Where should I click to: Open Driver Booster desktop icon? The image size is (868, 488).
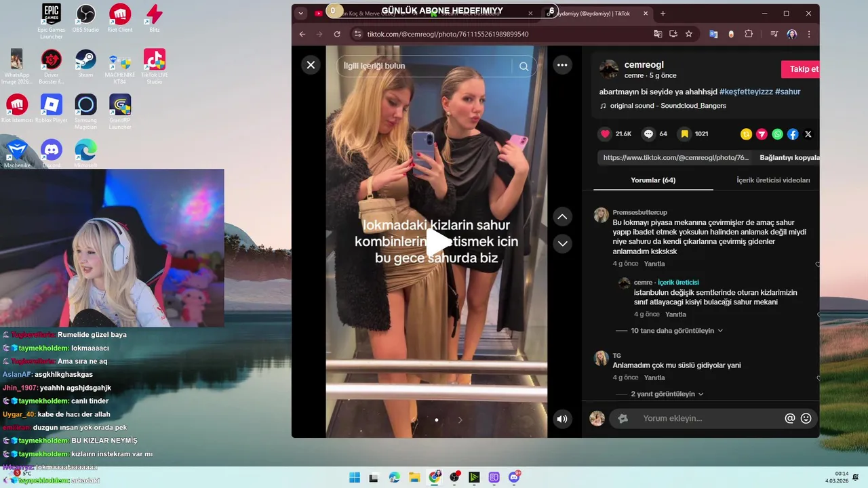point(52,66)
